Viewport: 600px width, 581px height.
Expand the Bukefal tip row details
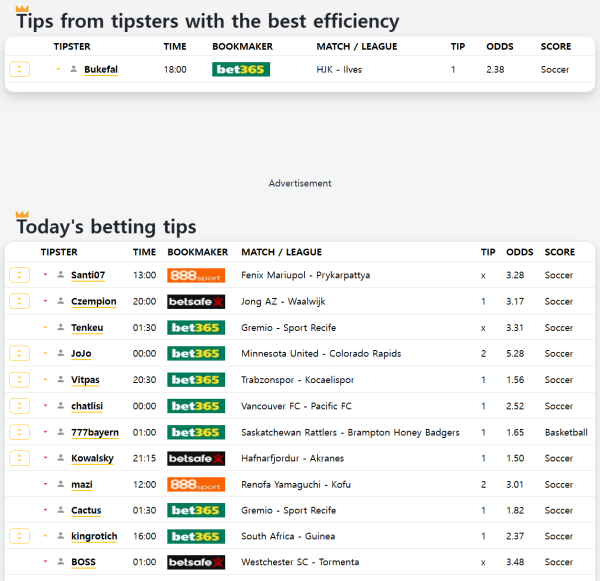tap(20, 70)
